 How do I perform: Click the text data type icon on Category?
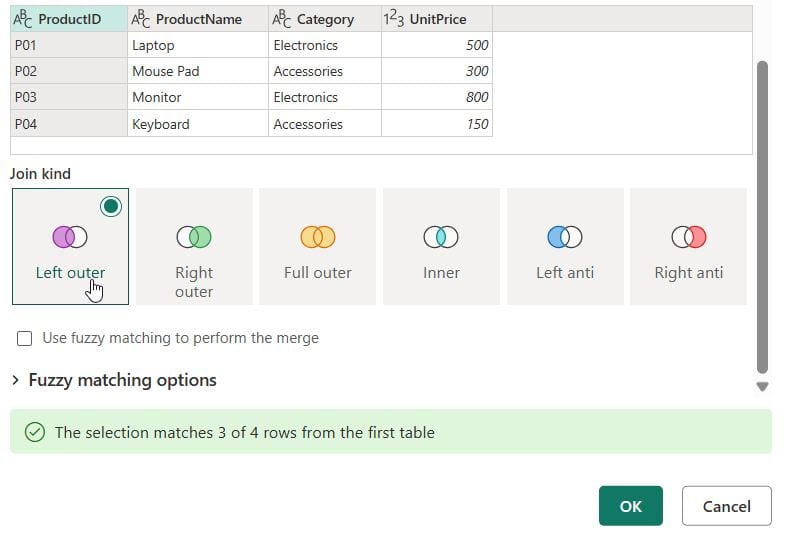pyautogui.click(x=282, y=19)
